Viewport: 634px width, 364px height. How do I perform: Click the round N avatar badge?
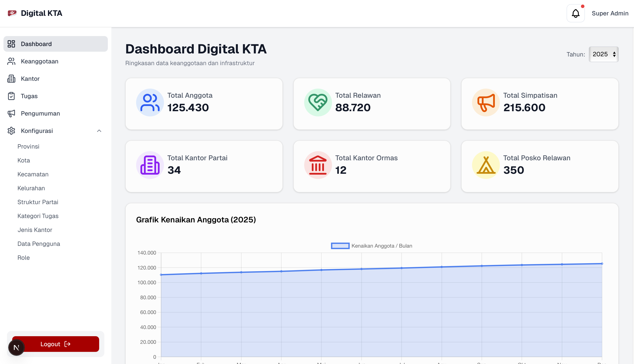coord(17,347)
